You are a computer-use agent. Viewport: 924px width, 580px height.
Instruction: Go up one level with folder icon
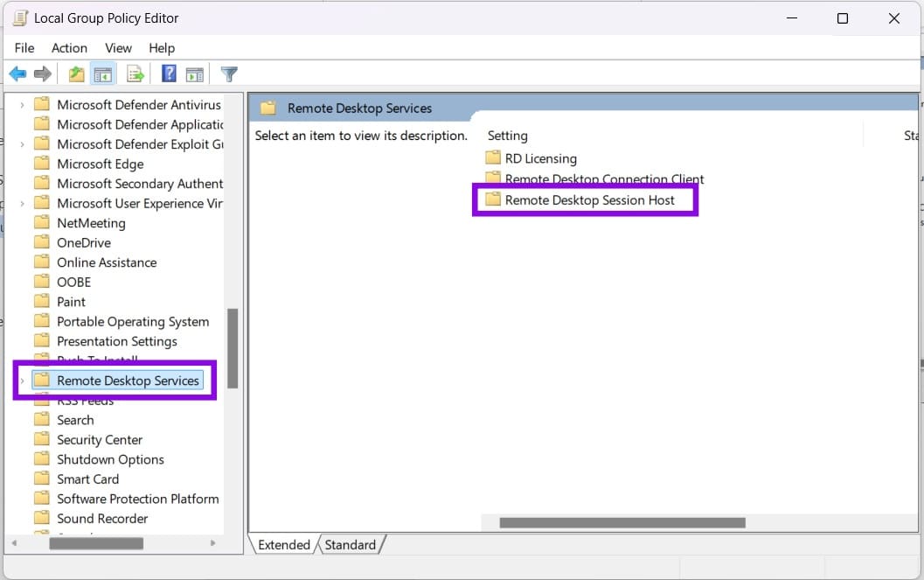point(76,74)
